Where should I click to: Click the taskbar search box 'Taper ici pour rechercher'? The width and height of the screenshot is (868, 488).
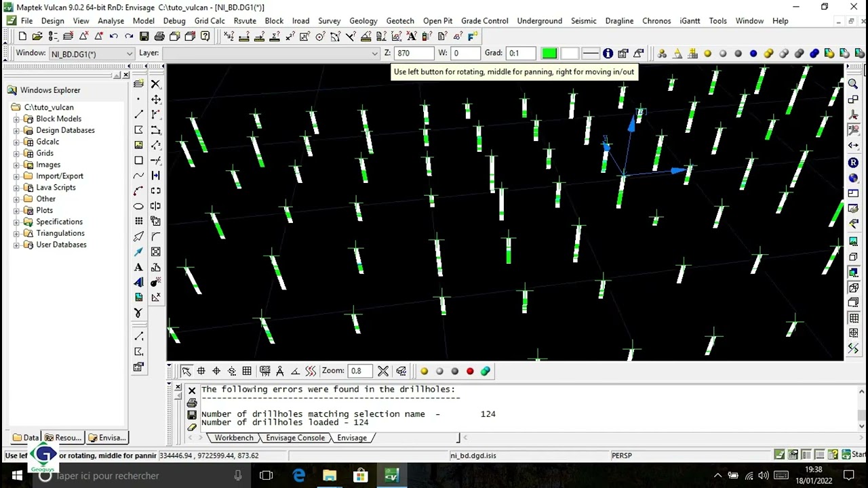click(141, 476)
